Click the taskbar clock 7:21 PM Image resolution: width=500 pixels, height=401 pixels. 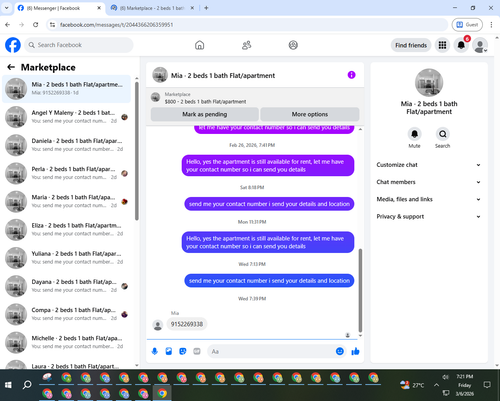[465, 377]
